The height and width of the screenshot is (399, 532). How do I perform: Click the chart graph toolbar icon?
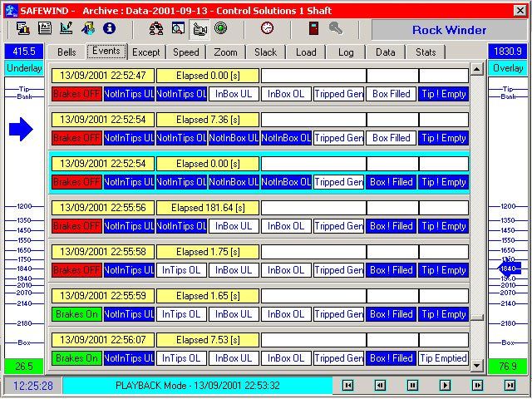[x=66, y=28]
